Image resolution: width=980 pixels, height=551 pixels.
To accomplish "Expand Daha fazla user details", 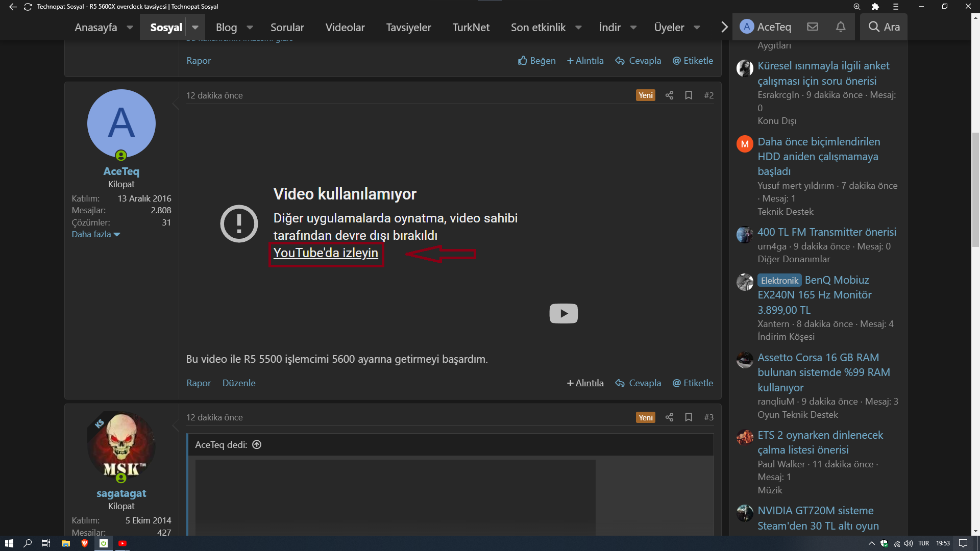I will pyautogui.click(x=95, y=234).
